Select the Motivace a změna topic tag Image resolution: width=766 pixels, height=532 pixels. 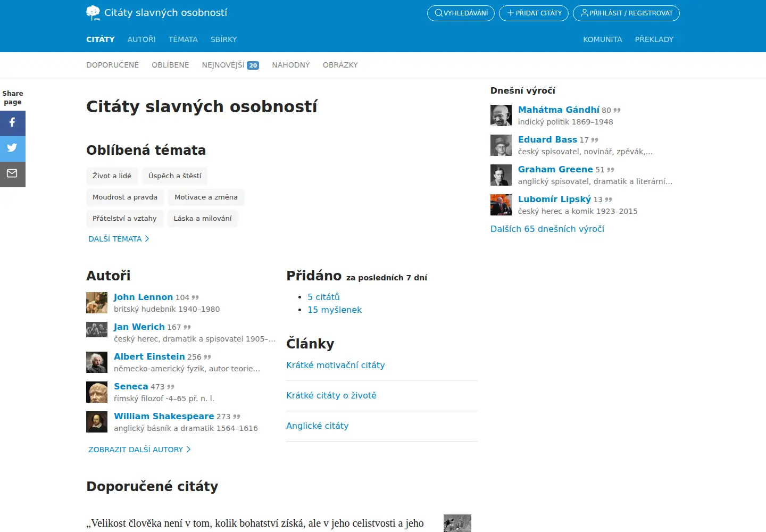[x=206, y=197]
